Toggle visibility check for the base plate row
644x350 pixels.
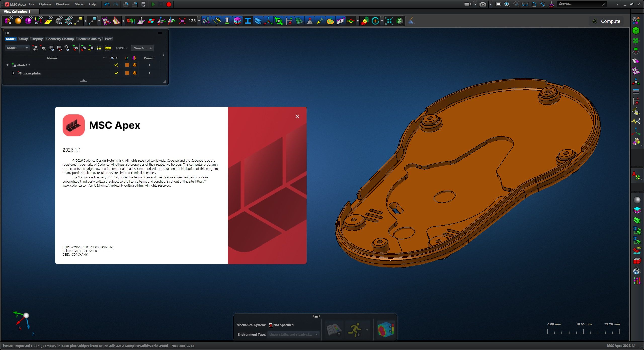point(116,73)
